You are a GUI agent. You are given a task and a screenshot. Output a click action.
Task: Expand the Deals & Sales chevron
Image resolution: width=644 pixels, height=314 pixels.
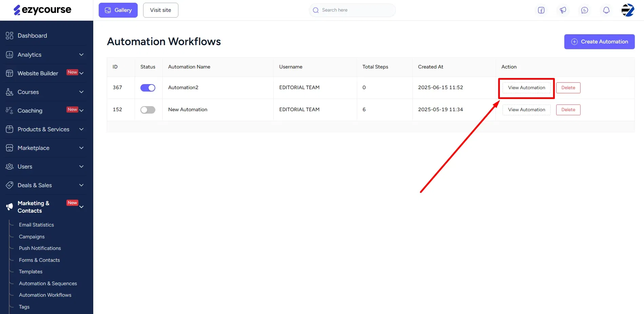click(81, 185)
